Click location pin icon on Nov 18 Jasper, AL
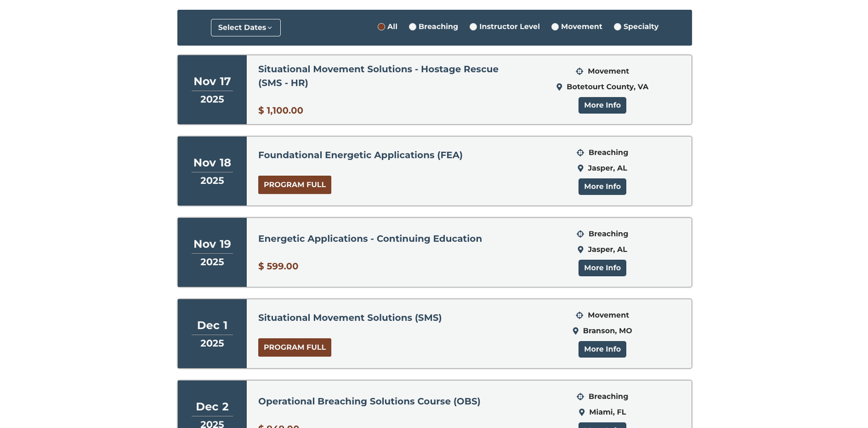This screenshot has height=428, width=868. tap(580, 168)
